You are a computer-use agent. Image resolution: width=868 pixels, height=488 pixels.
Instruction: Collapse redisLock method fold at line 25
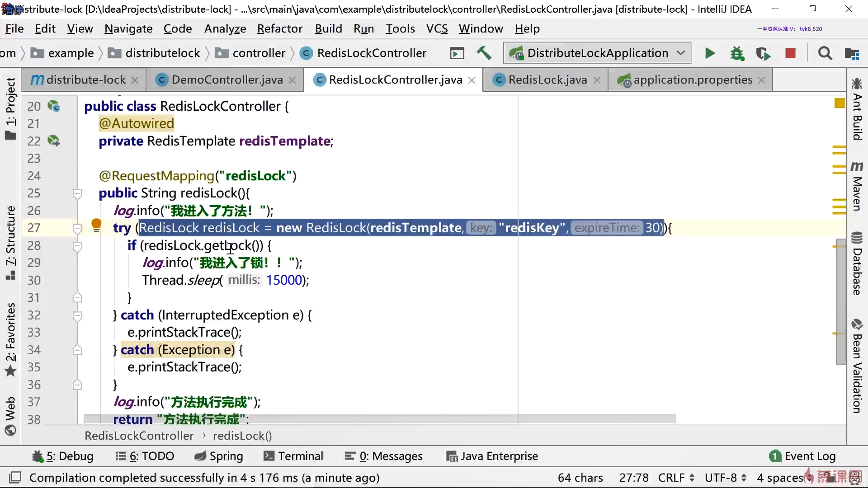(x=77, y=194)
